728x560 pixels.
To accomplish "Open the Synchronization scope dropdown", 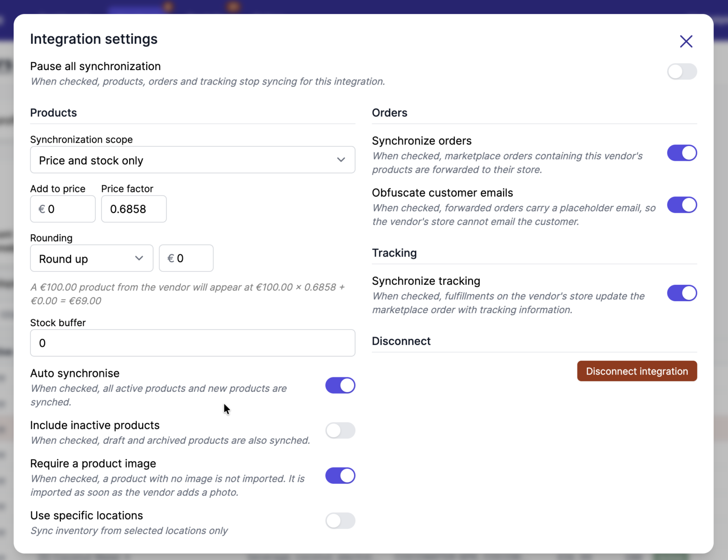I will [x=193, y=160].
